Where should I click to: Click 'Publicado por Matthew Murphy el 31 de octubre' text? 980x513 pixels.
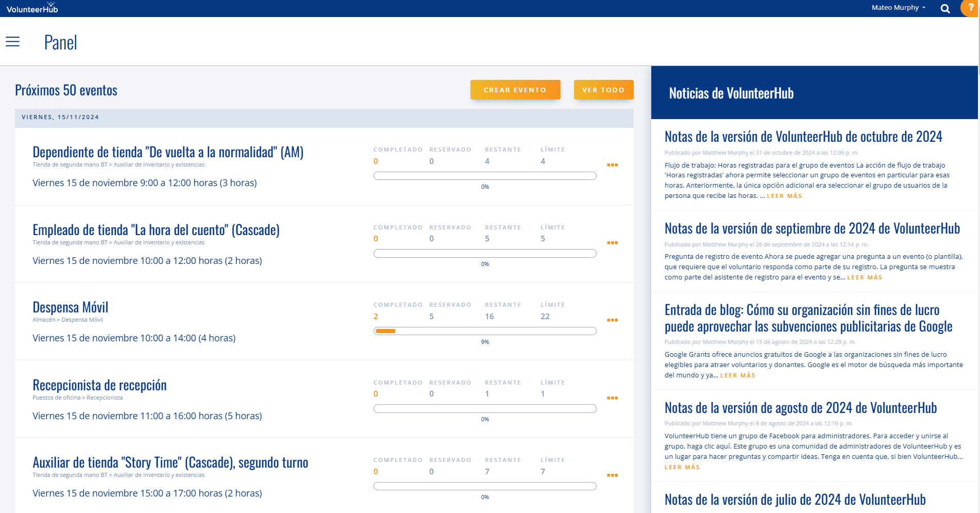click(x=762, y=153)
